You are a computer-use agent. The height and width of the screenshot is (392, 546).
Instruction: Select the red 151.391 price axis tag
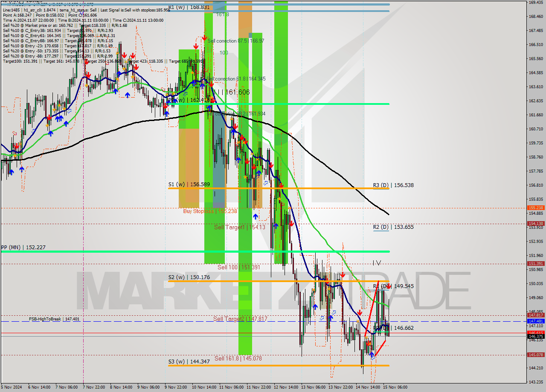(x=536, y=264)
